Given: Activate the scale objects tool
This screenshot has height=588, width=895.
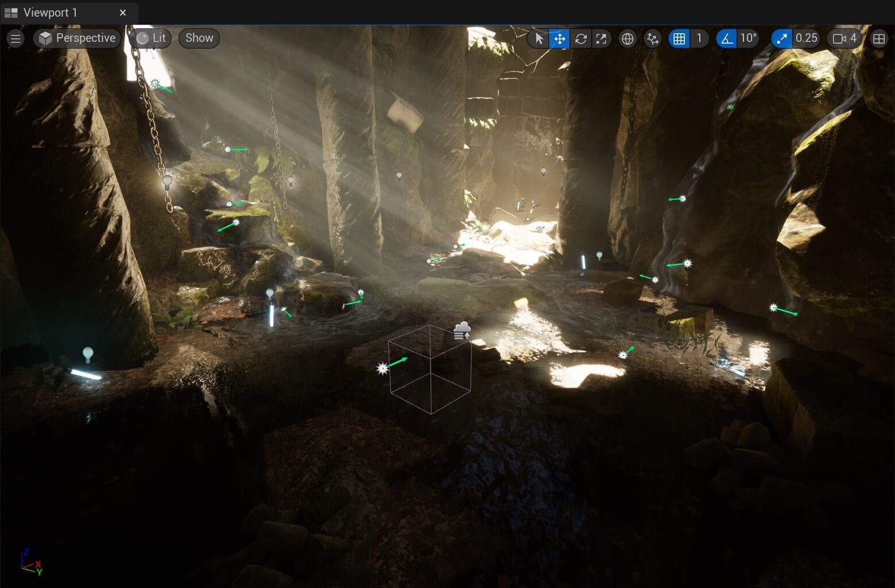Looking at the screenshot, I should (x=601, y=38).
